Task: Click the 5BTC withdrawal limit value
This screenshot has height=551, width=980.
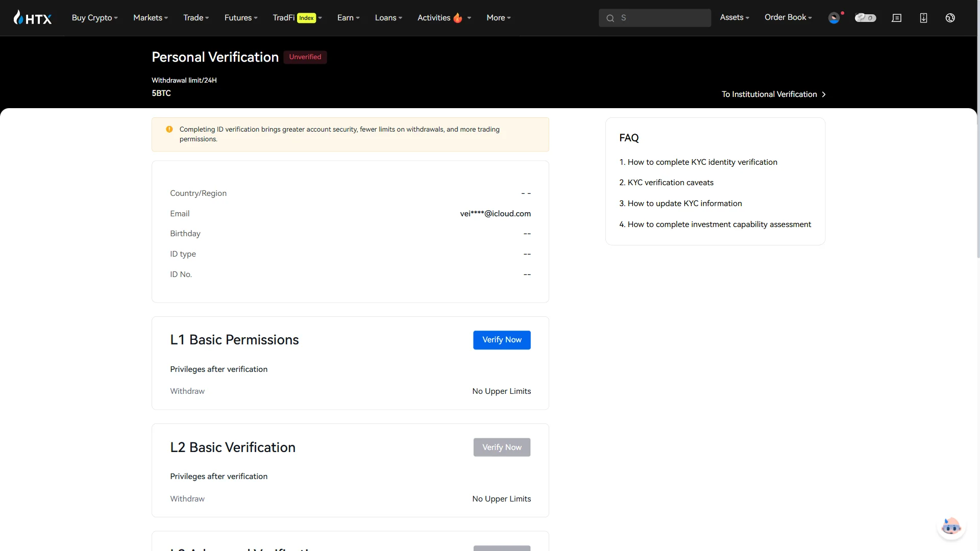Action: pos(161,93)
